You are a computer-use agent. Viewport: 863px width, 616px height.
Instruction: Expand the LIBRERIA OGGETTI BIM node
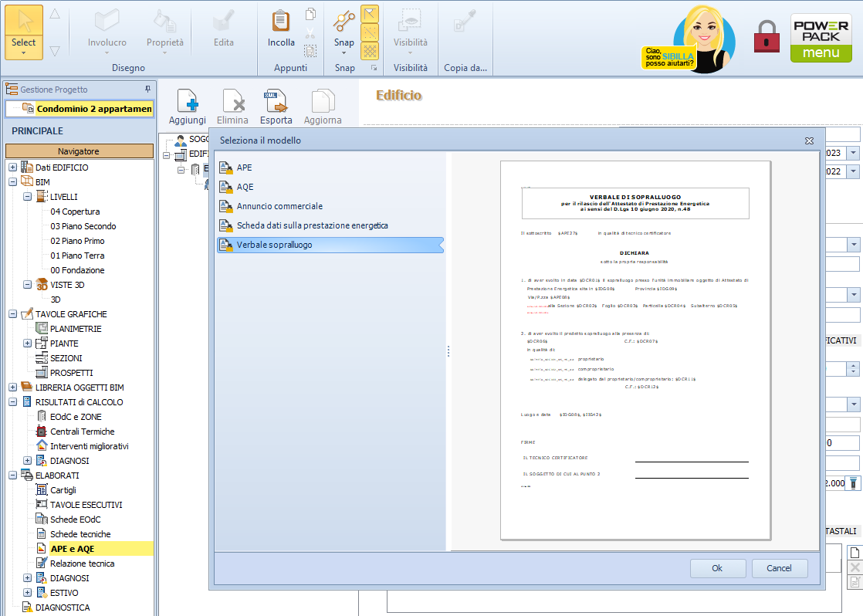(x=12, y=388)
